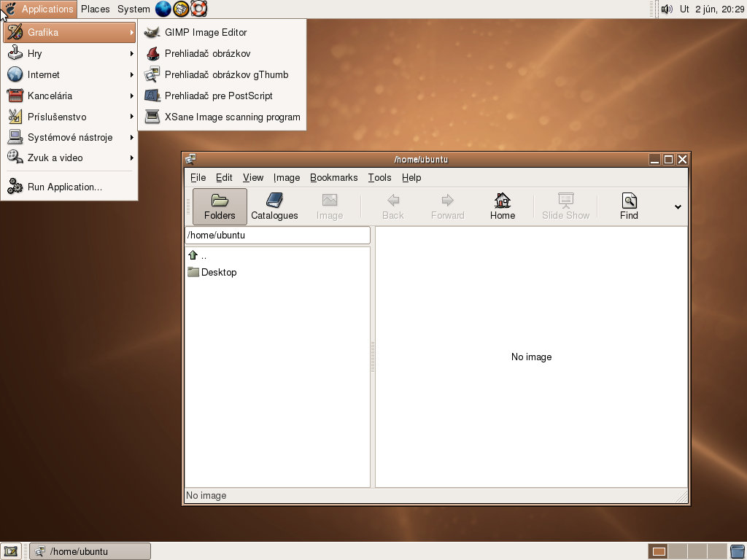Go up to parent folder entry
This screenshot has height=560, width=747.
(x=198, y=256)
